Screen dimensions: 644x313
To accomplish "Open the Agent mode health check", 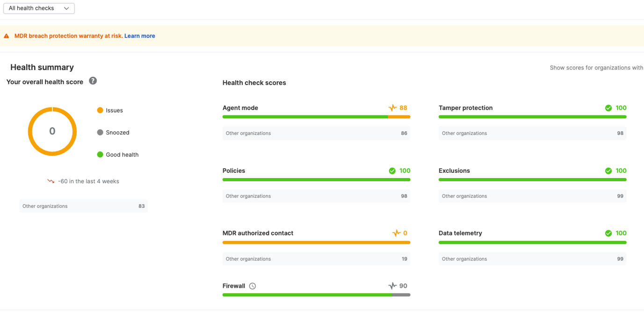I will pyautogui.click(x=240, y=108).
